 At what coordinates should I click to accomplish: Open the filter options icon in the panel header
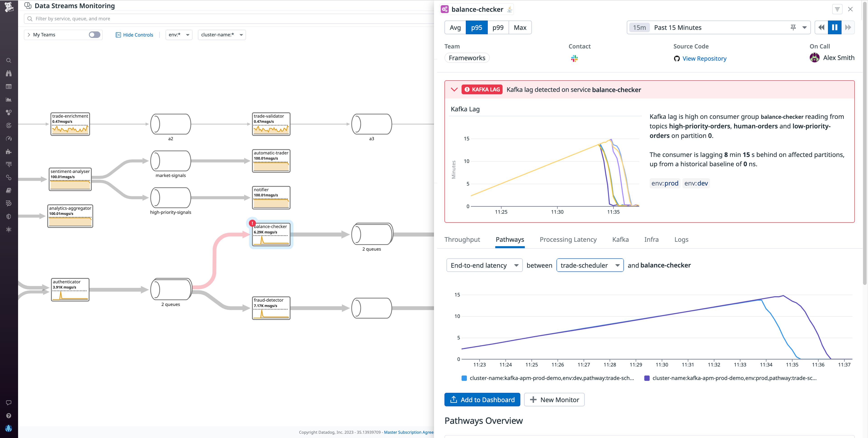[x=837, y=9]
